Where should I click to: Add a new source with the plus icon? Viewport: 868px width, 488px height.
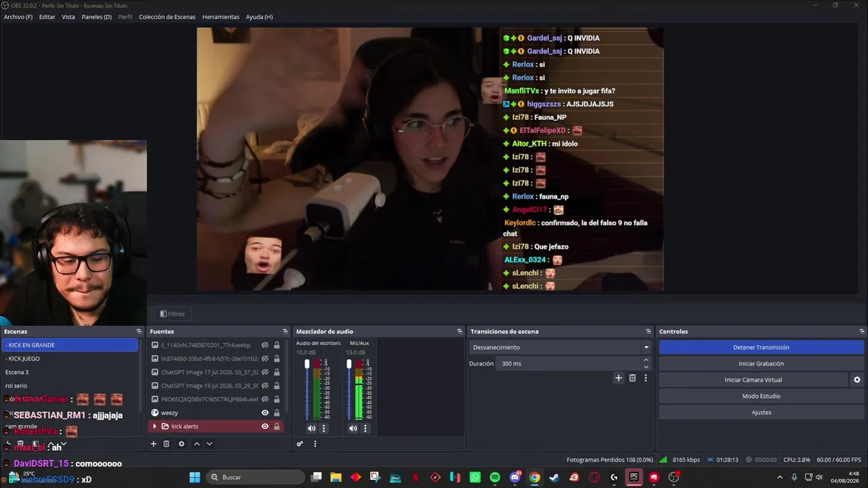click(x=153, y=444)
